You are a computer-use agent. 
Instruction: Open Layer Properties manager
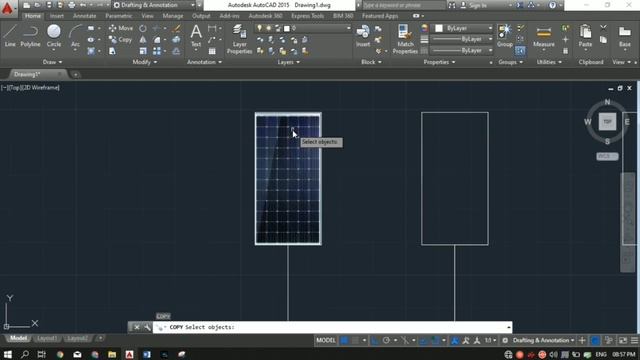point(239,39)
